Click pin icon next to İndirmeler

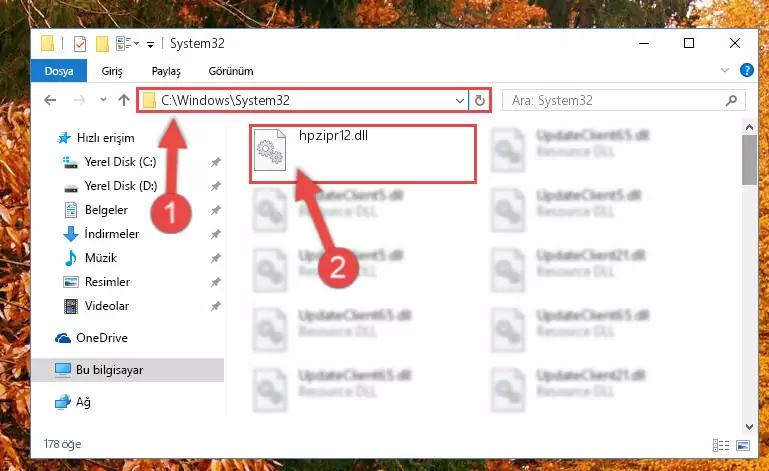click(215, 234)
